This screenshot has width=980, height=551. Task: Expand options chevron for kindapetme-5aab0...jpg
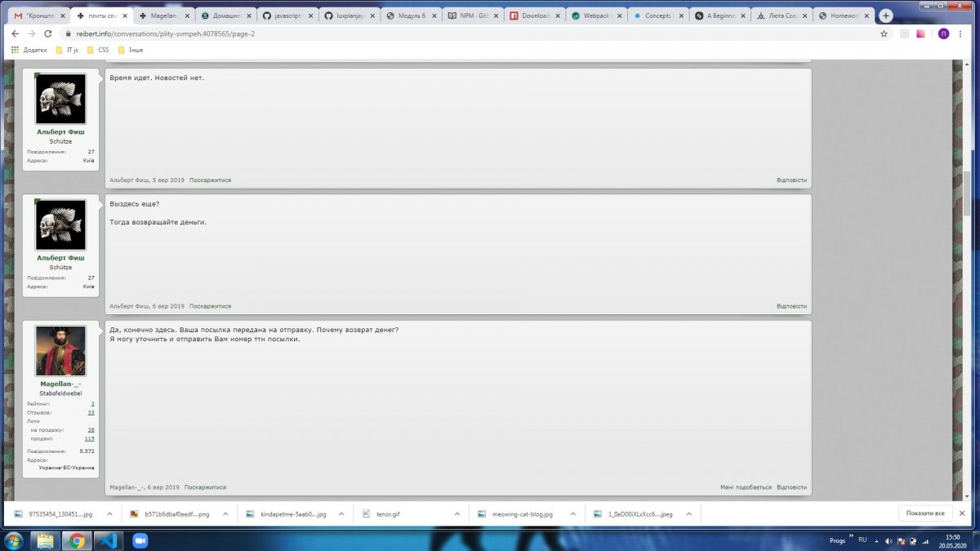pyautogui.click(x=341, y=514)
